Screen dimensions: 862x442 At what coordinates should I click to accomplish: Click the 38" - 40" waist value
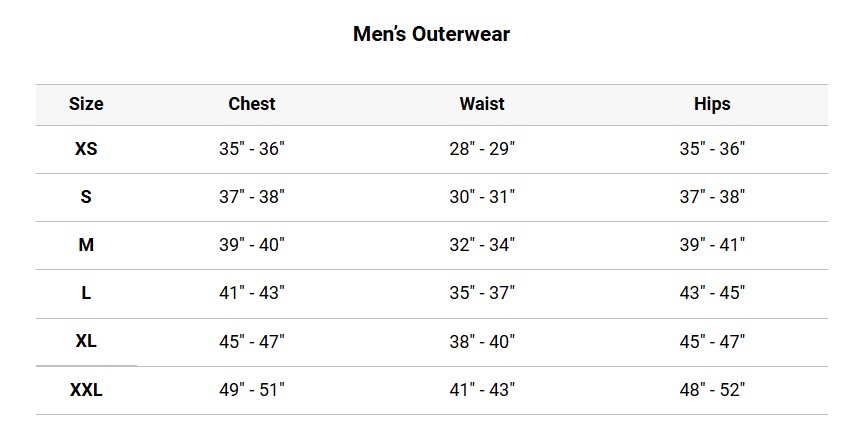point(482,341)
